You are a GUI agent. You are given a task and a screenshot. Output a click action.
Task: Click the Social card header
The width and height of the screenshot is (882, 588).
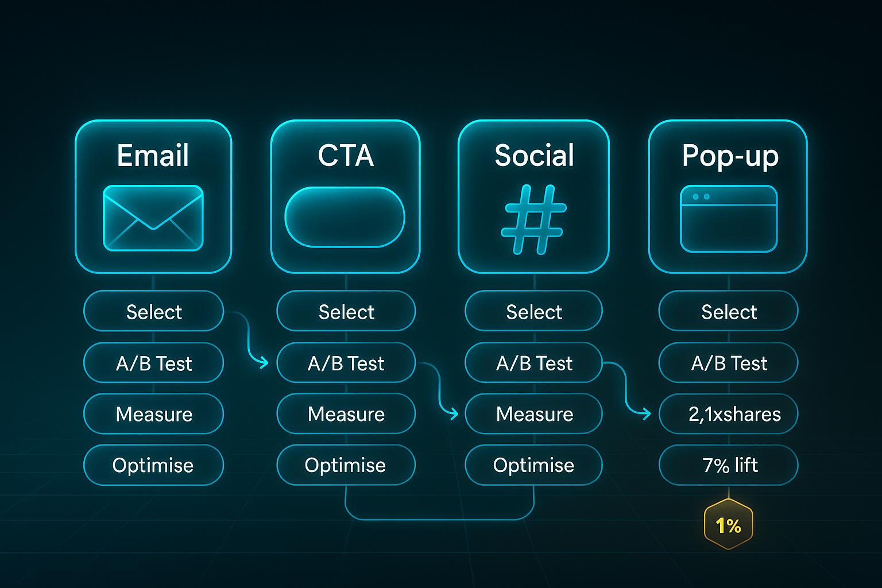[533, 154]
